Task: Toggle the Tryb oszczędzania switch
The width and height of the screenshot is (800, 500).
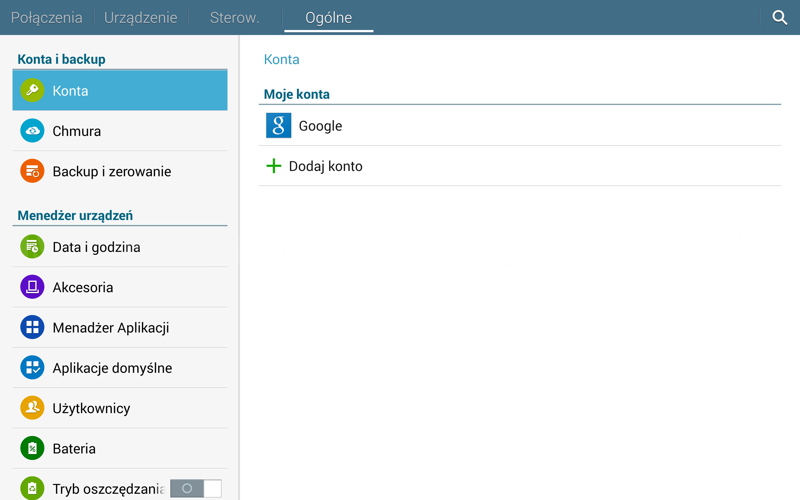Action: pos(195,488)
